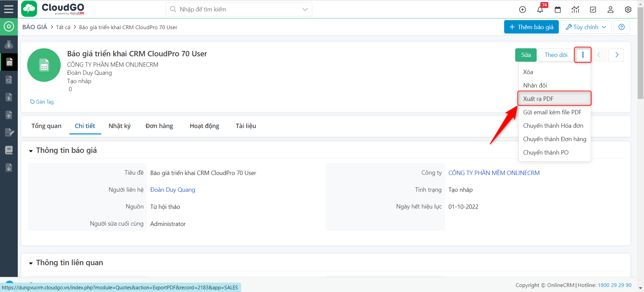Image resolution: width=644 pixels, height=292 pixels.
Task: Open the CÔNG TY PHẦN MỀM ONLINECRM link
Action: pos(494,173)
